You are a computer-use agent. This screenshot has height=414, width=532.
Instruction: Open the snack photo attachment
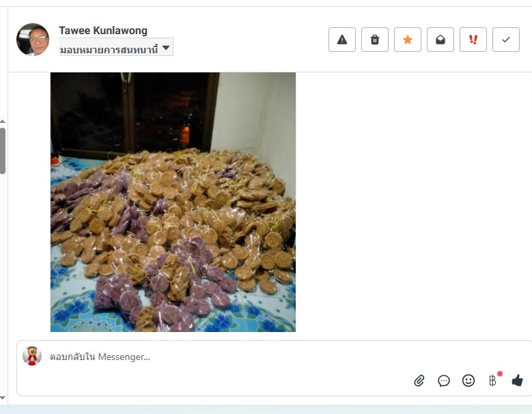173,202
